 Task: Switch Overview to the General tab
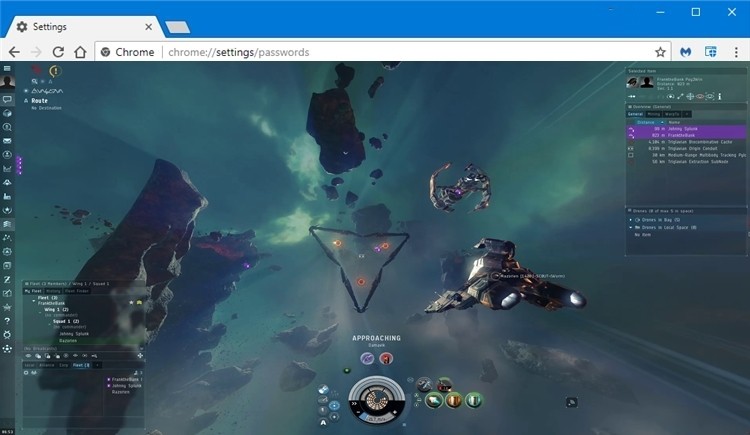pos(635,114)
